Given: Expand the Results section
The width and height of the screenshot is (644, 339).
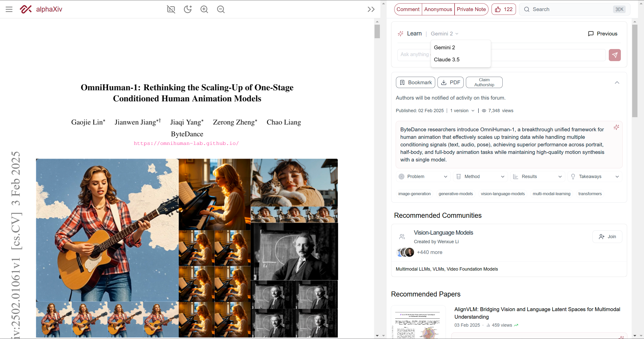Looking at the screenshot, I should tap(538, 177).
